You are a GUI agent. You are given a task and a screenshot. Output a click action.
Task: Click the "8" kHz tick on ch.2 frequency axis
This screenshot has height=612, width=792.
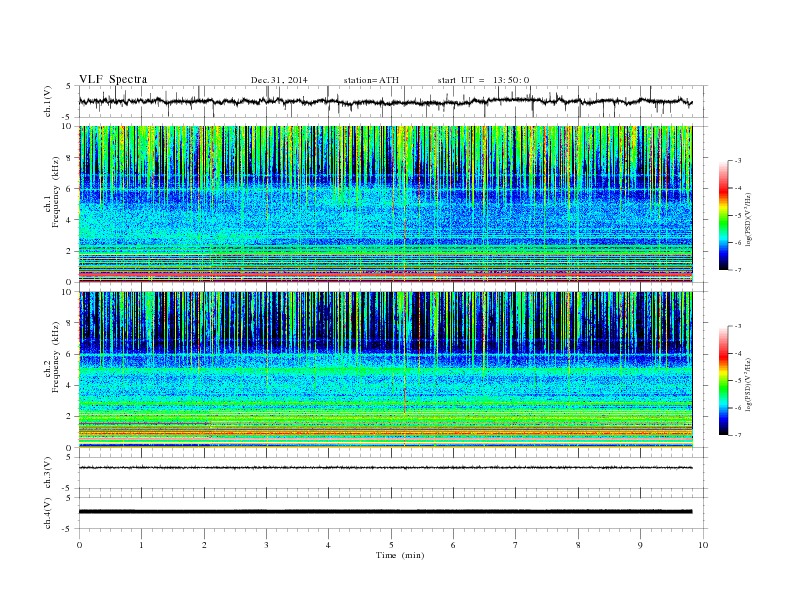click(70, 323)
